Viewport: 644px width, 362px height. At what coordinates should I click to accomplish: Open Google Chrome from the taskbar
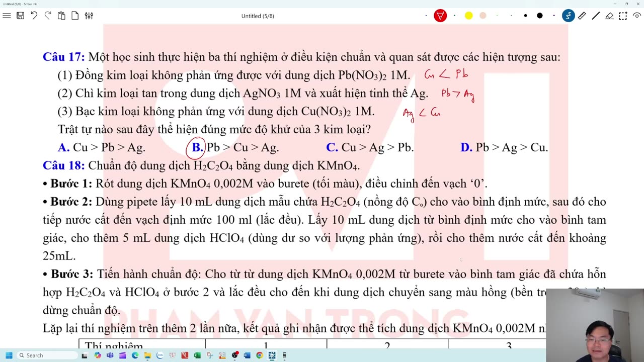[x=260, y=355]
